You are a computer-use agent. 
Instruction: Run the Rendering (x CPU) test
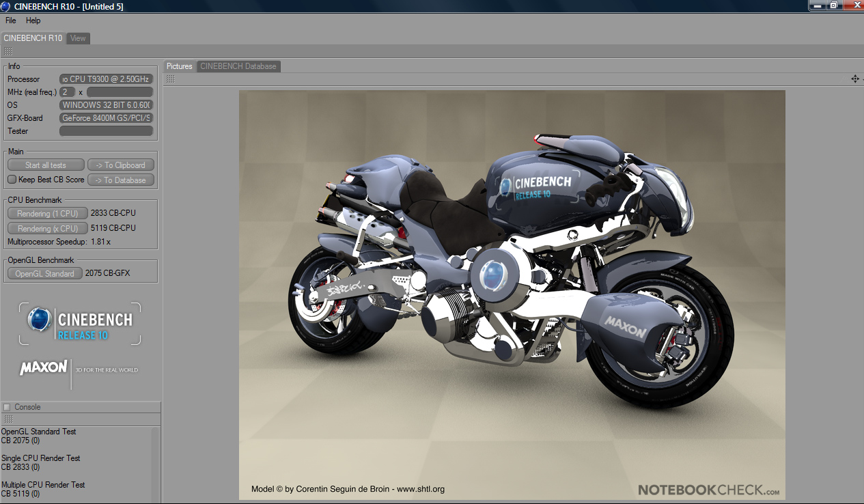coord(48,228)
